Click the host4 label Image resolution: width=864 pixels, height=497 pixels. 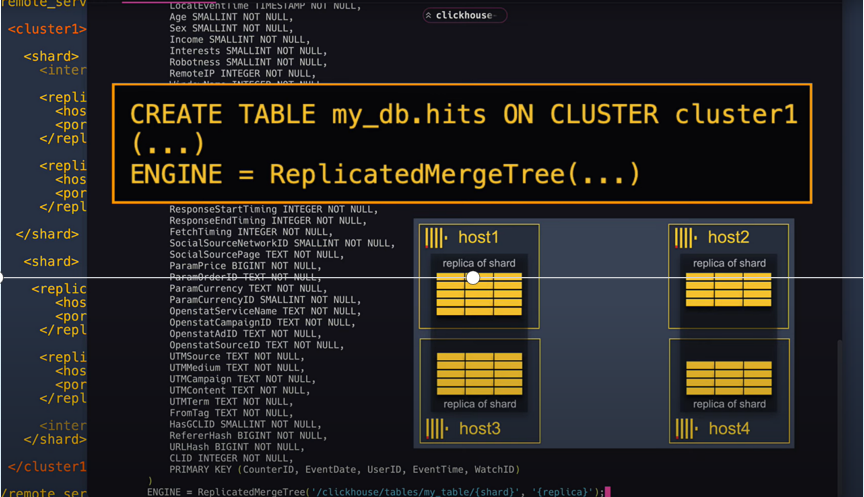729,429
